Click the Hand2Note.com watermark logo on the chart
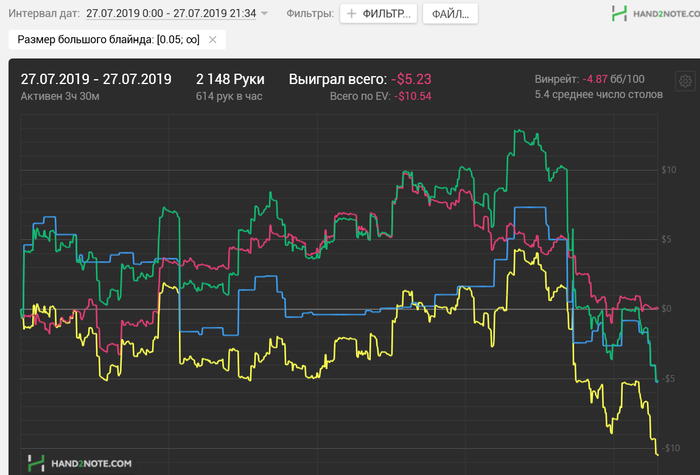The height and width of the screenshot is (475, 700). pos(79,463)
